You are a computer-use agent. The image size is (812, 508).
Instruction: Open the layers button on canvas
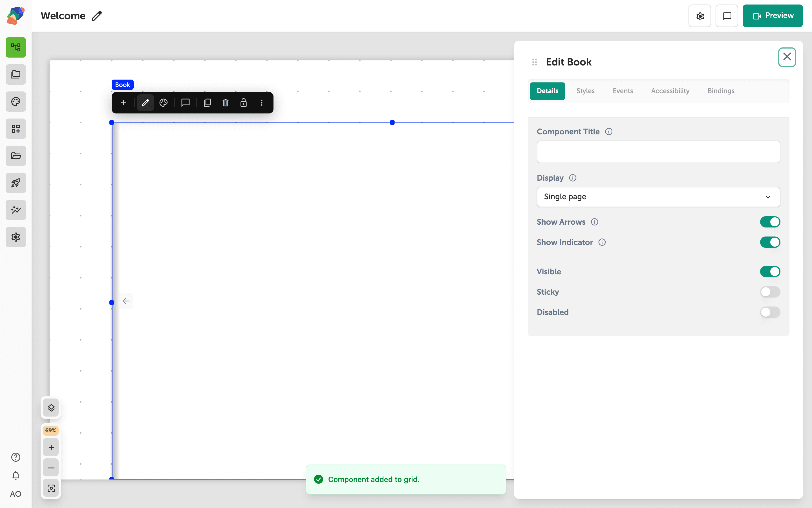coord(51,408)
